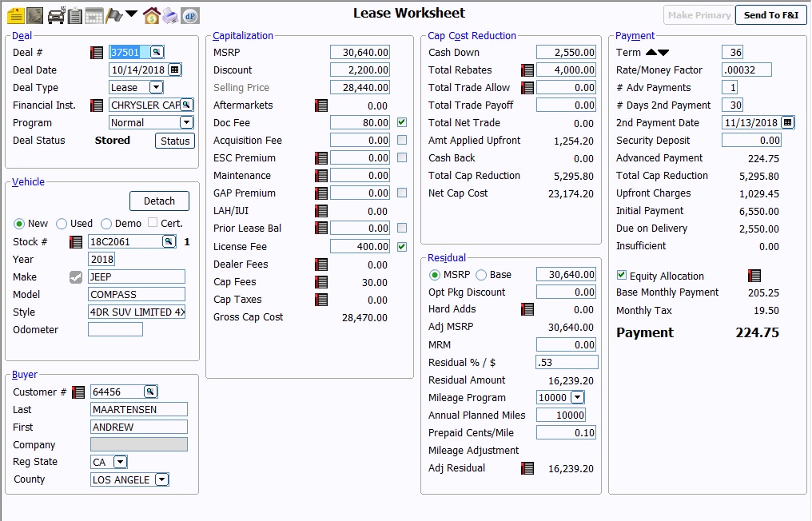
Task: Open Stock # detail list icon
Action: (x=76, y=242)
